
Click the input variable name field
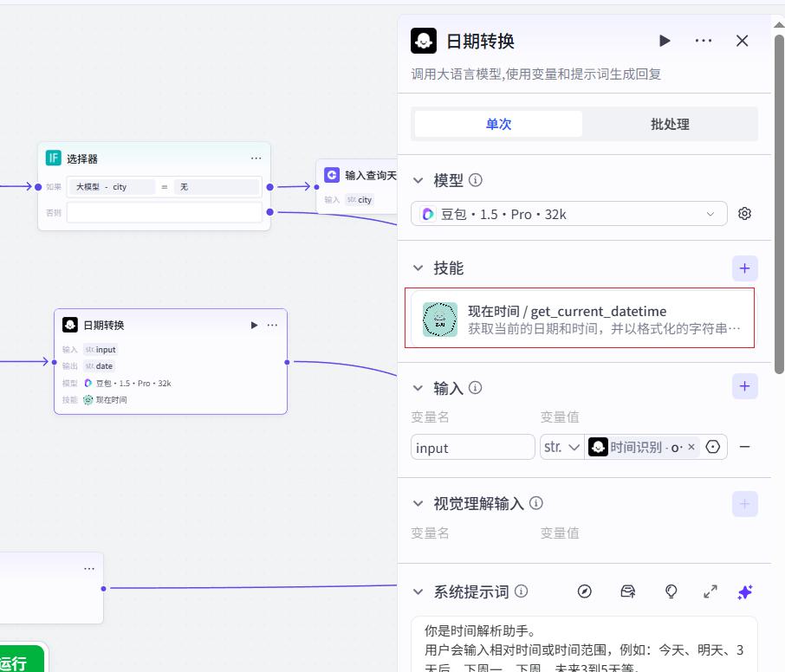tap(472, 447)
